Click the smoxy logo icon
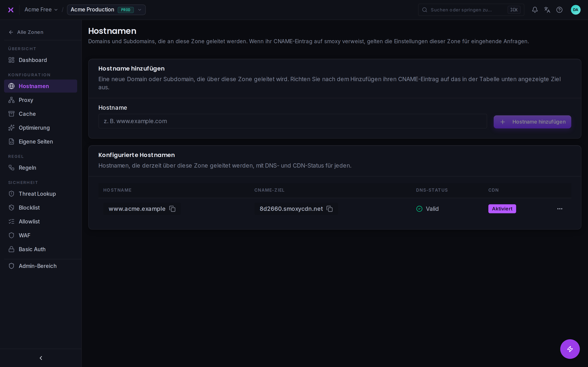Screen dimensions: 588x367 point(11,10)
